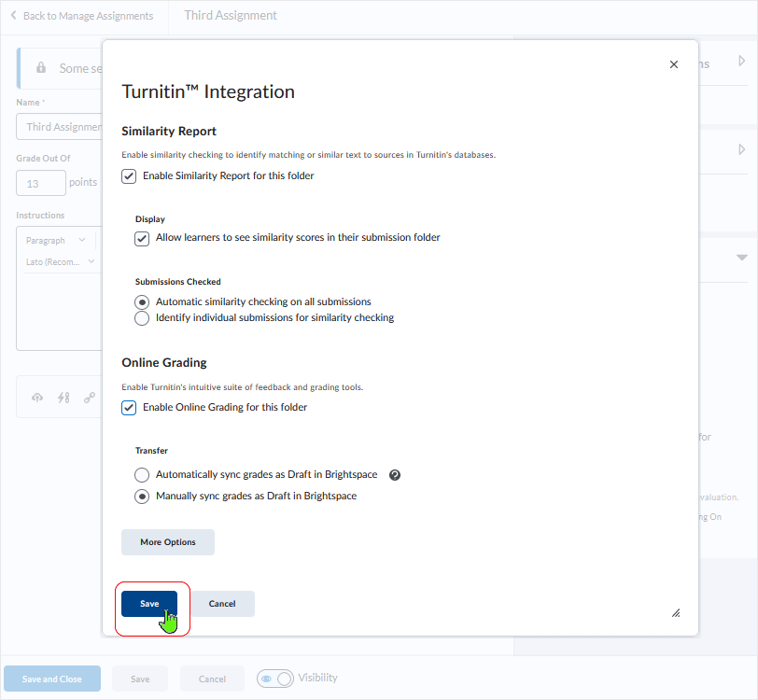Screen dimensions: 758x700
Task: Select Manually sync grades as Draft
Action: [x=142, y=497]
